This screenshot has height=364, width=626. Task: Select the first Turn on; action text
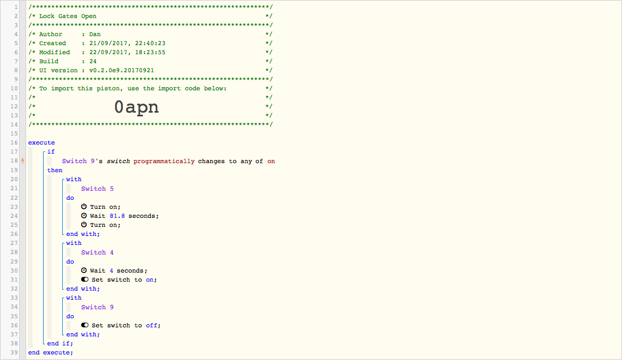[105, 207]
